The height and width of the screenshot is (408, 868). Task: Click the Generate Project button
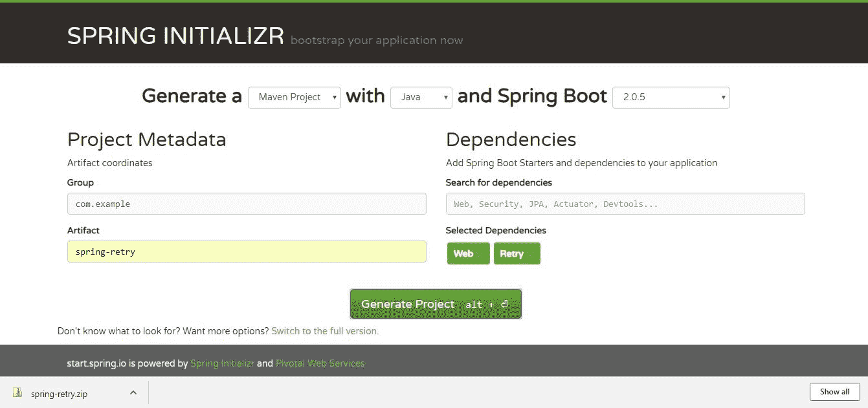coord(436,304)
